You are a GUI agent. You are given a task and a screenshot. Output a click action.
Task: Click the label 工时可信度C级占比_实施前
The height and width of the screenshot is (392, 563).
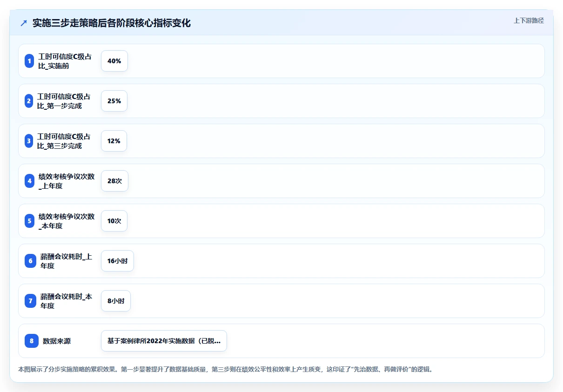click(x=65, y=61)
